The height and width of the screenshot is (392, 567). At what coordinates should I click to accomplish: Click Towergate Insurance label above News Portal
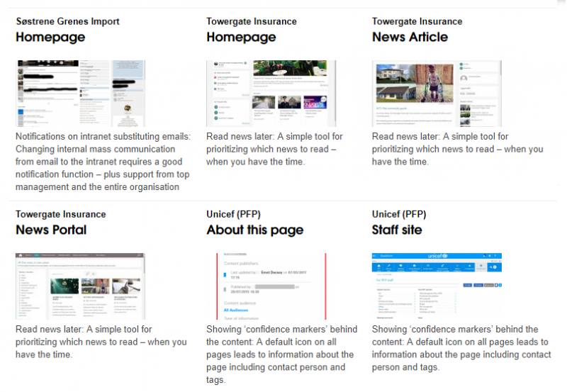60,214
